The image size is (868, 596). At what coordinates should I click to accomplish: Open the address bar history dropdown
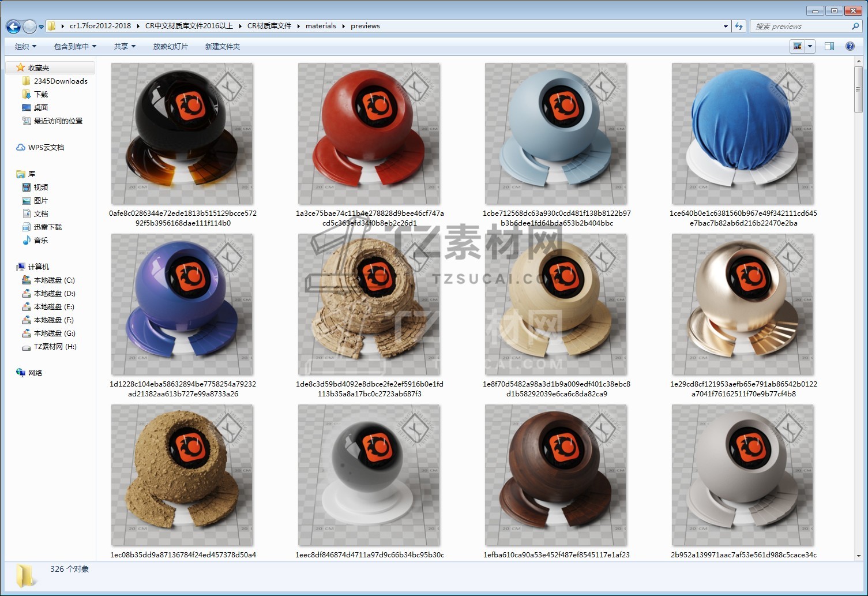coord(726,26)
